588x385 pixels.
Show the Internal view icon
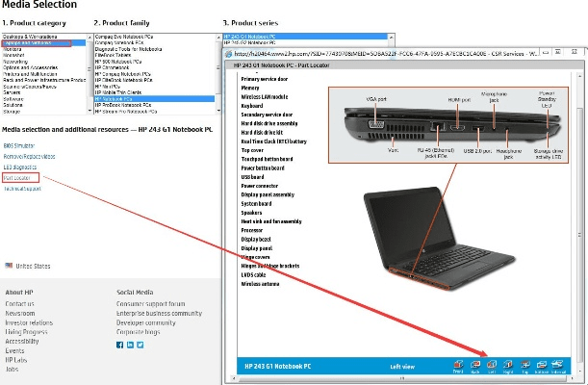click(x=559, y=365)
